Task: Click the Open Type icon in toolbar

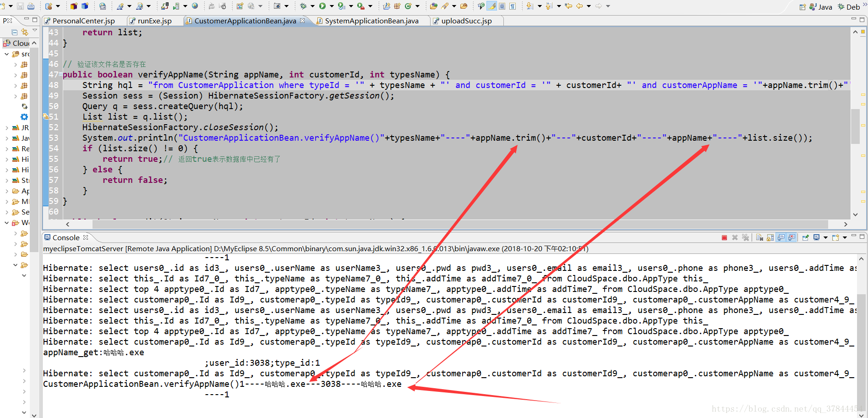Action: 434,6
